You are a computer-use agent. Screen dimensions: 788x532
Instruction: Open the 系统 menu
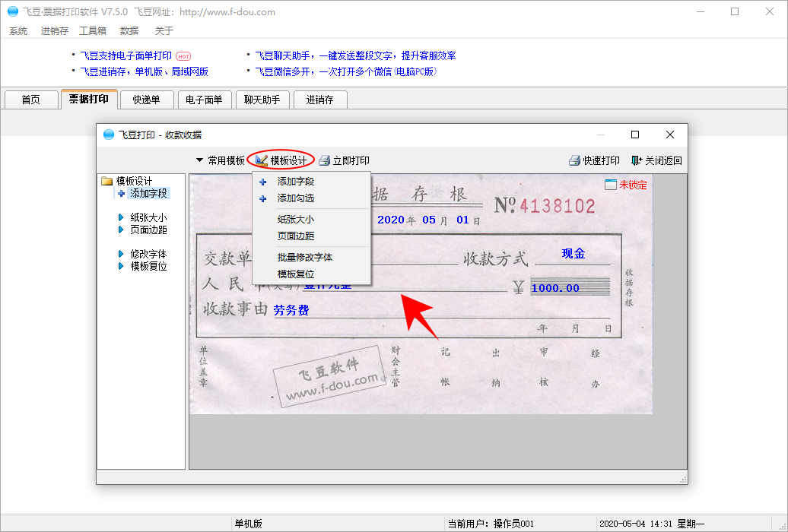[18, 31]
